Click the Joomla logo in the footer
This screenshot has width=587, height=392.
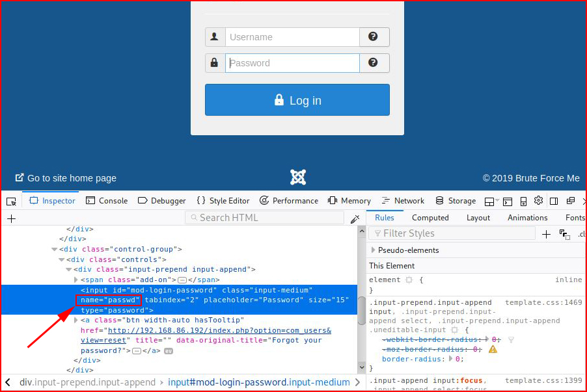click(298, 177)
